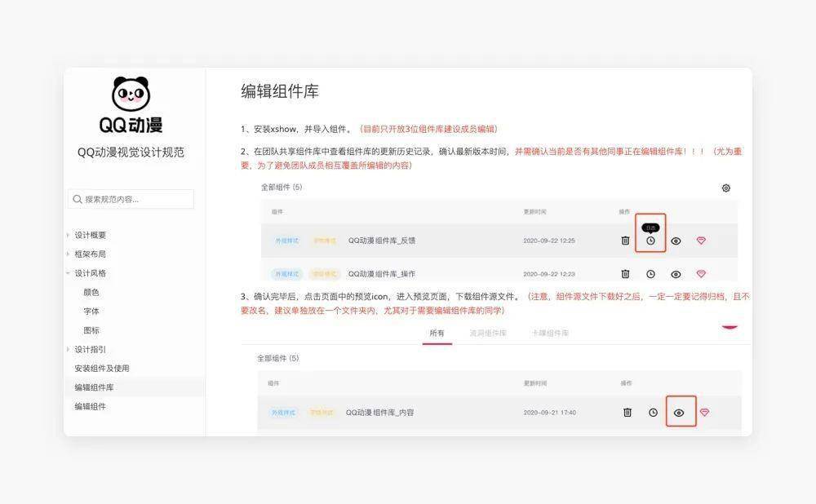Open the history clock for QQ动漫组件库_操作
816x504 pixels.
tap(650, 274)
